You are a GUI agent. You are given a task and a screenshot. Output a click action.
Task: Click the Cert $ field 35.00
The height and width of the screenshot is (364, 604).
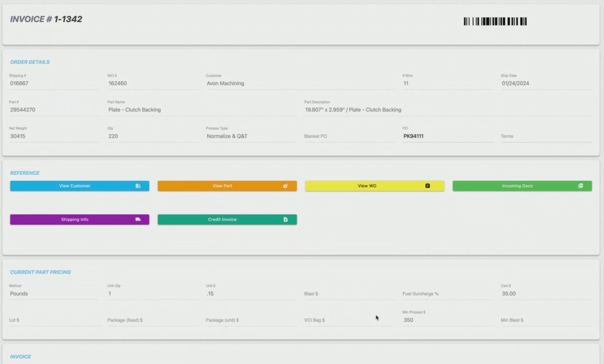pos(546,294)
